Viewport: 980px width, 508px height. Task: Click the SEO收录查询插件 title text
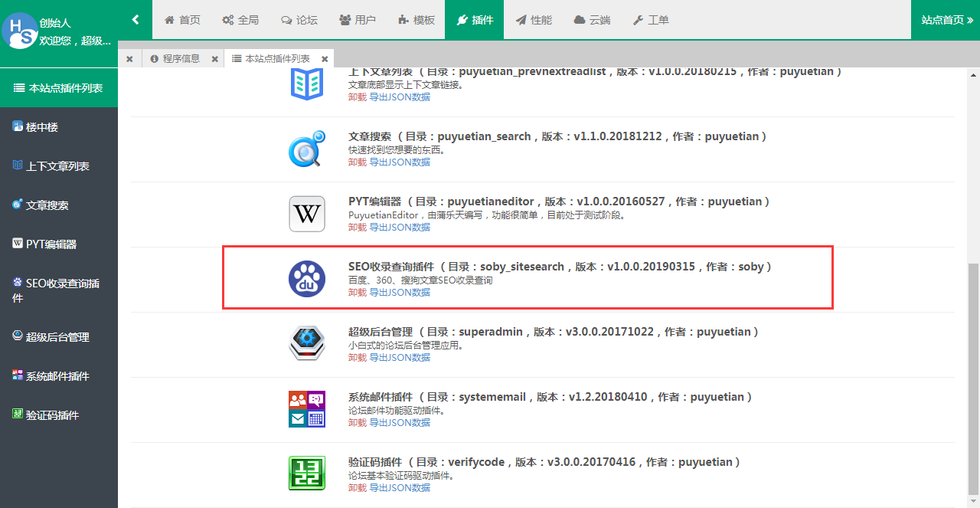coord(560,267)
